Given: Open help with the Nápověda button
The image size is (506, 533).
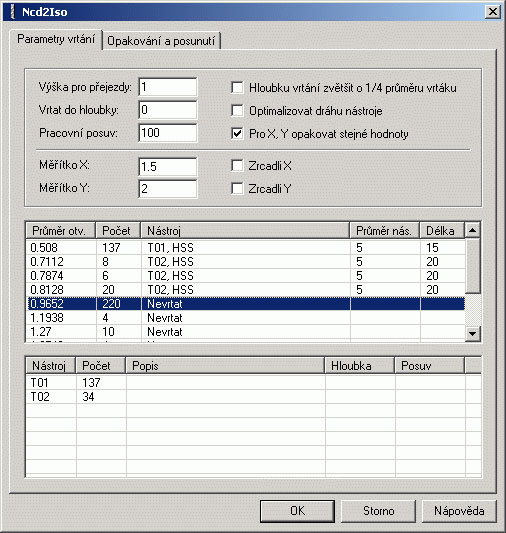Looking at the screenshot, I should [x=459, y=511].
